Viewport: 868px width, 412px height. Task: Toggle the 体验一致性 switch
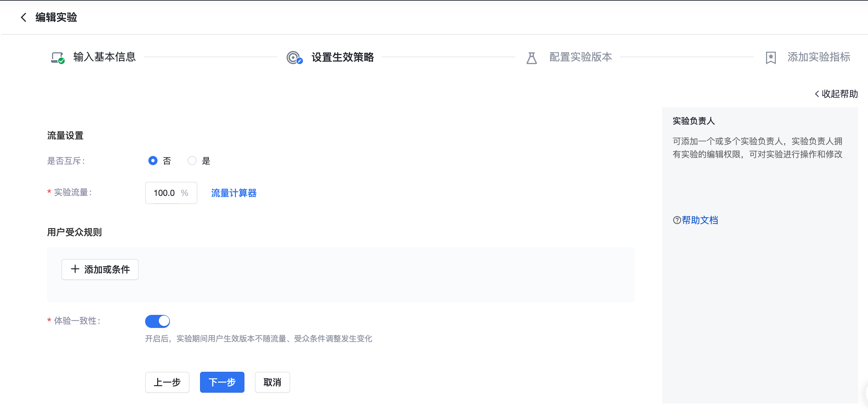coord(158,321)
